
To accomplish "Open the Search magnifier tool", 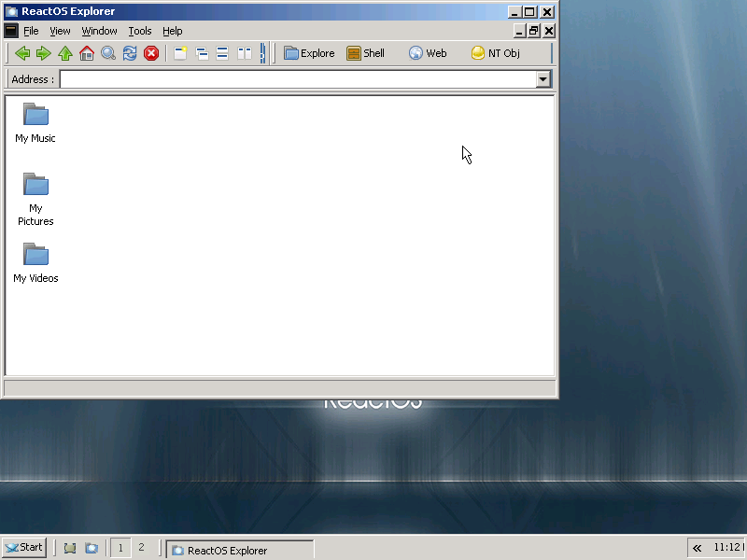I will (108, 53).
